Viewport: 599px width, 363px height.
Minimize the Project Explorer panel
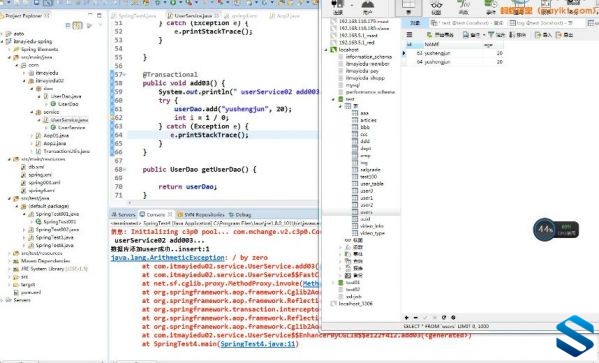[90, 15]
